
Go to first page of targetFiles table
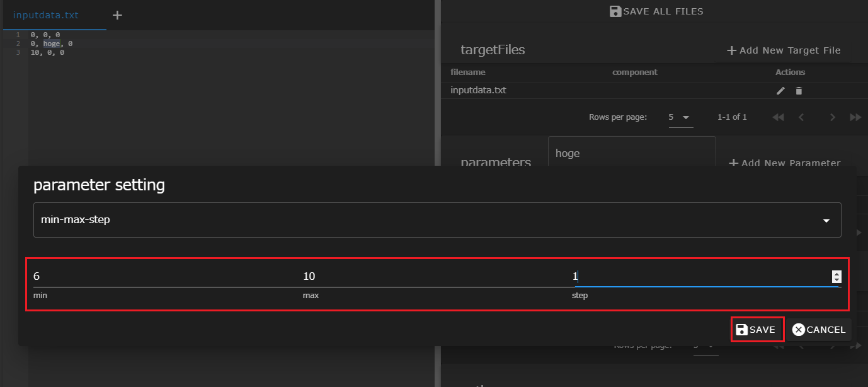[778, 117]
